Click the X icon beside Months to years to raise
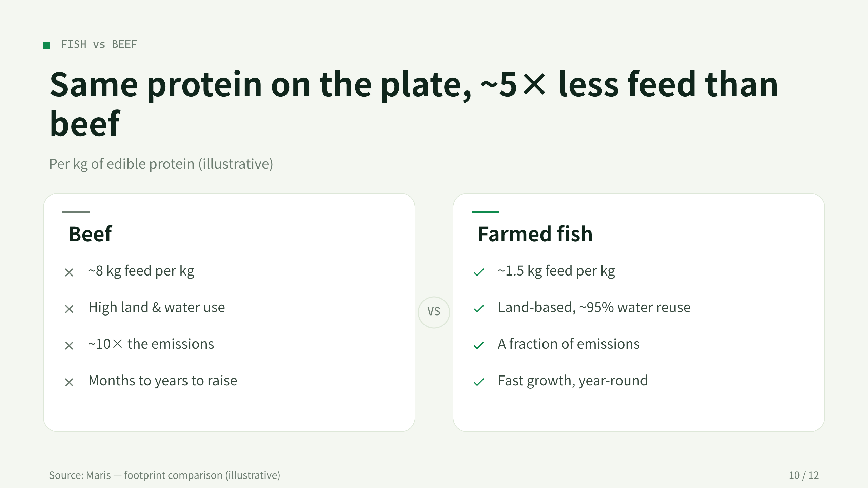Viewport: 868px width, 488px height. point(69,382)
